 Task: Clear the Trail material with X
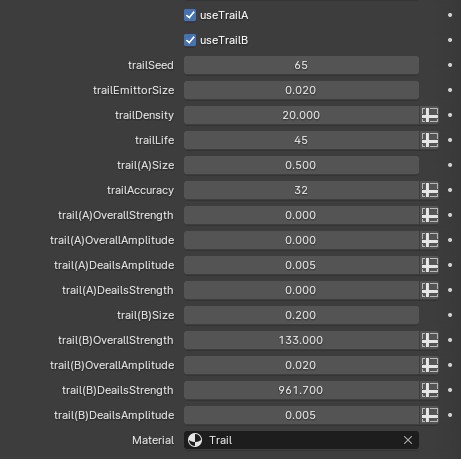pos(408,440)
